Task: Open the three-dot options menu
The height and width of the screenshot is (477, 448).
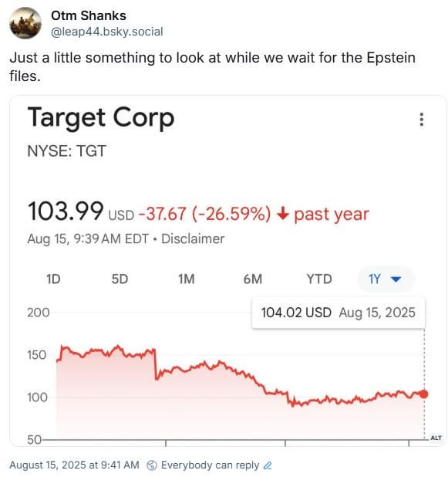Action: point(421,119)
